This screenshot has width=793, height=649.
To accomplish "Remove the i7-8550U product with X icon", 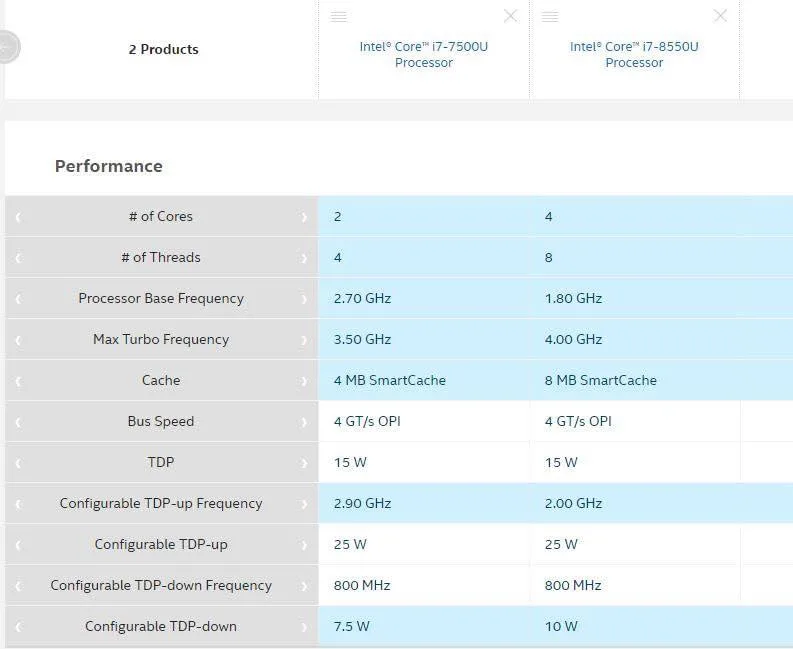I will 720,16.
